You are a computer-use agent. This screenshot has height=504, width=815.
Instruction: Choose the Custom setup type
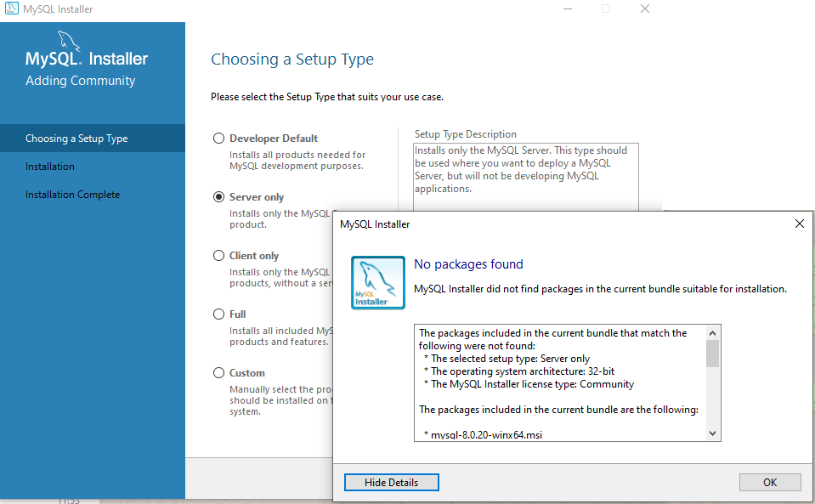(218, 373)
